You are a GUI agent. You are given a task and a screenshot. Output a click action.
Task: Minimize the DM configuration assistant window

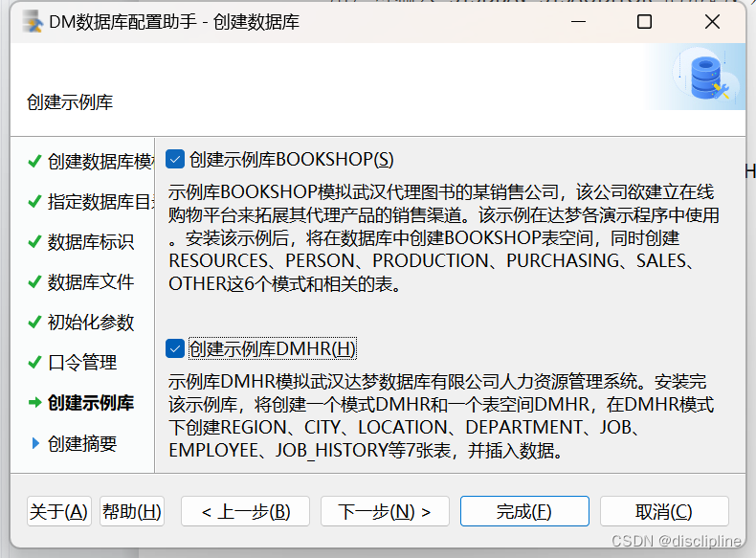pos(579,22)
